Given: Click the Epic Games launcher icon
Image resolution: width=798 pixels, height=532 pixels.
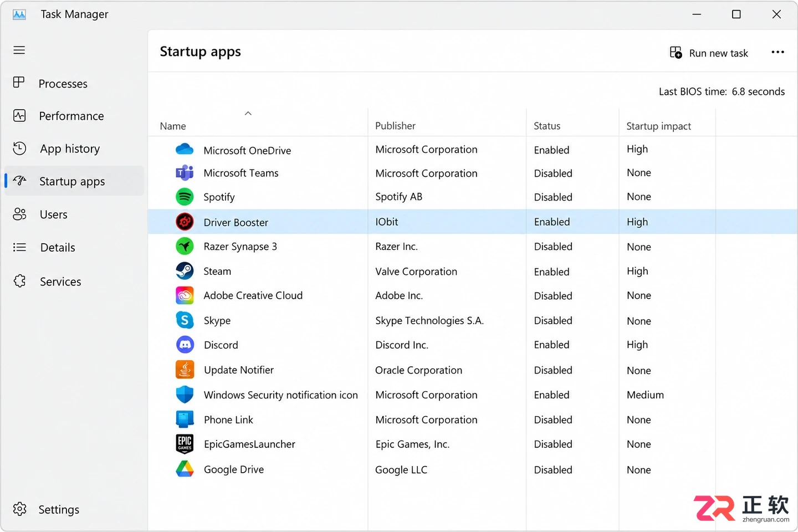Looking at the screenshot, I should (x=185, y=444).
